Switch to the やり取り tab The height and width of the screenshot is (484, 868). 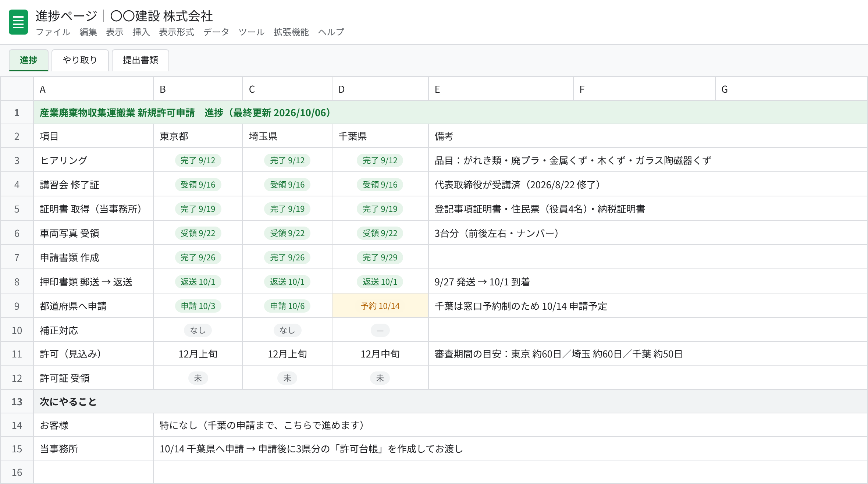[x=80, y=60]
